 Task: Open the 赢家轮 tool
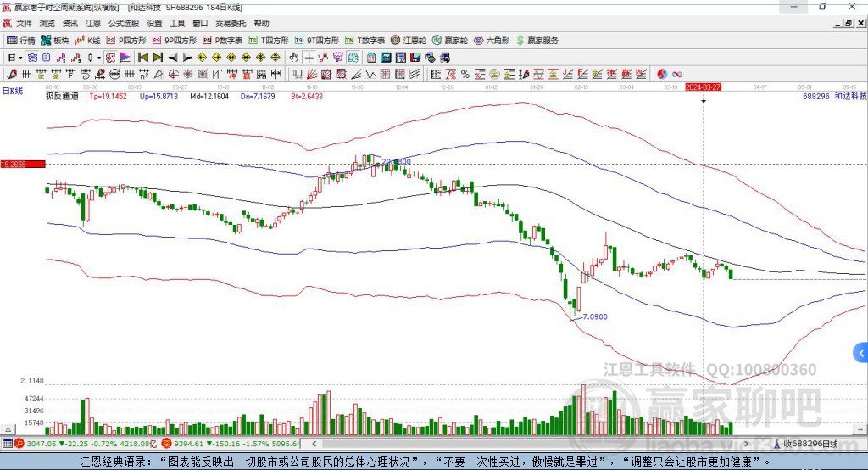(x=450, y=41)
